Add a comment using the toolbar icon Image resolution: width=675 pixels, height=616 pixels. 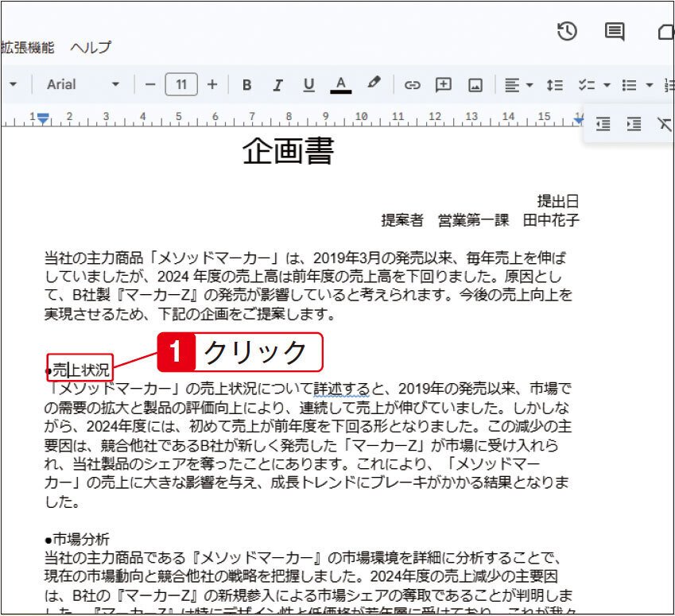[443, 84]
